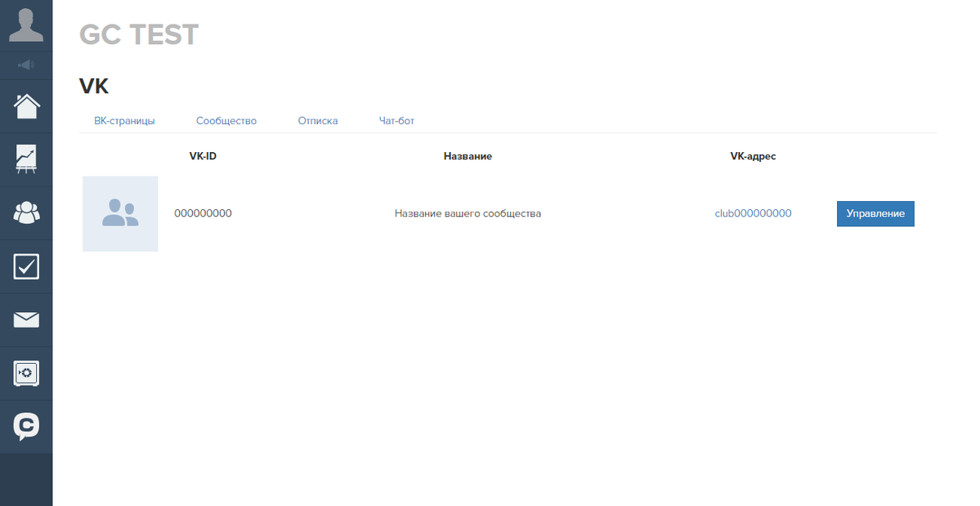Open the users group icon in sidebar

pyautogui.click(x=26, y=213)
